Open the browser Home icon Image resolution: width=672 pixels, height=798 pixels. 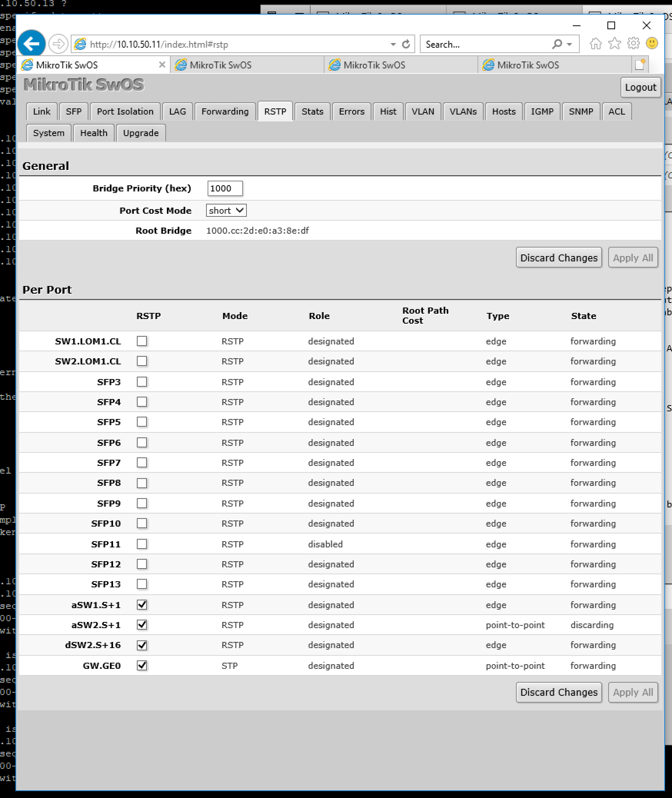595,43
